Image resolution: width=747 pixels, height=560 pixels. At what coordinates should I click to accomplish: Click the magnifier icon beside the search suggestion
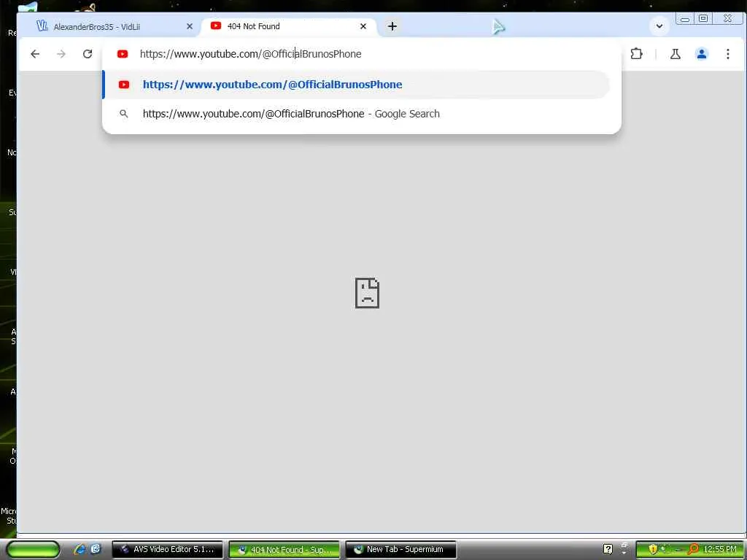123,114
